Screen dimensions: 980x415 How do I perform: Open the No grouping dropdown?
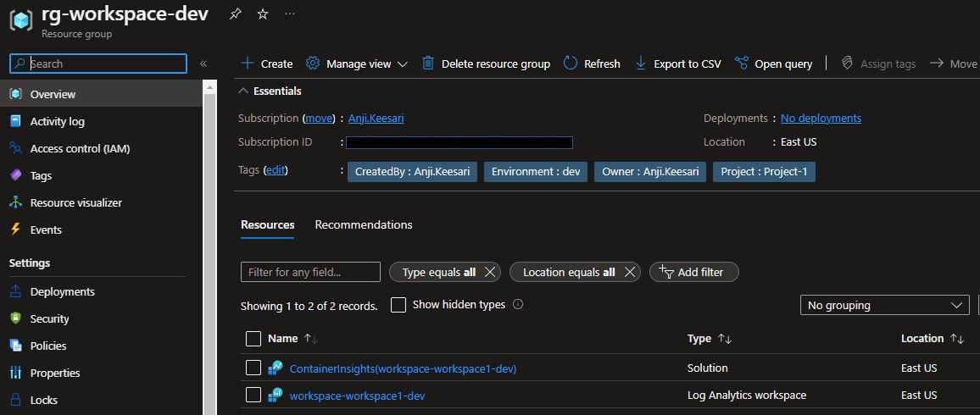[884, 305]
